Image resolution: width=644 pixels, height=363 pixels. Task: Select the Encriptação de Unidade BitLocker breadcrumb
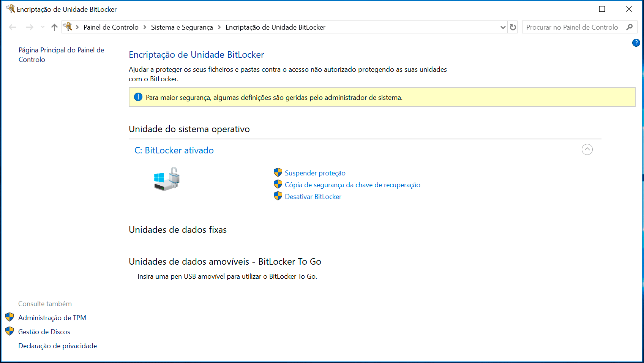[x=275, y=27]
